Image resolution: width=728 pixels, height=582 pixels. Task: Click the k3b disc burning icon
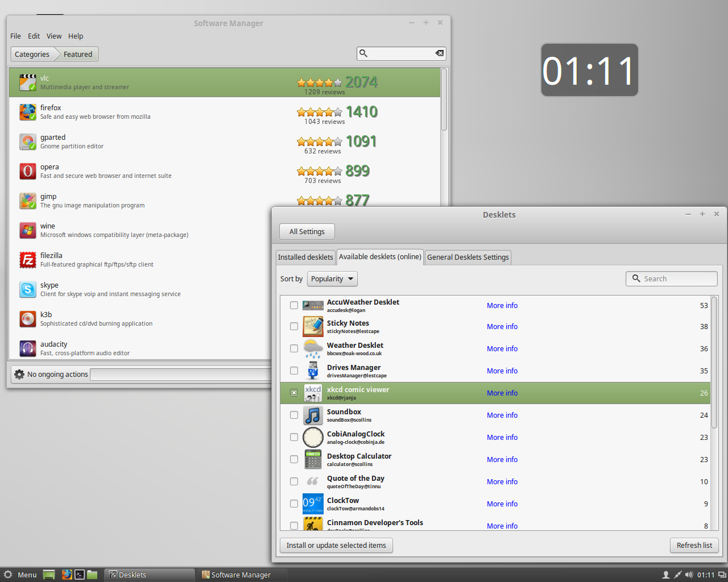click(x=28, y=319)
